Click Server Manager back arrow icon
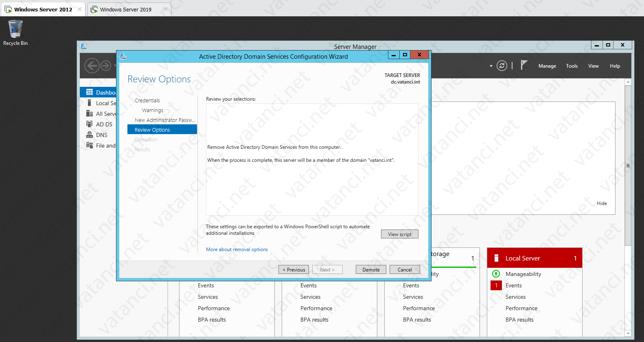 [x=92, y=66]
